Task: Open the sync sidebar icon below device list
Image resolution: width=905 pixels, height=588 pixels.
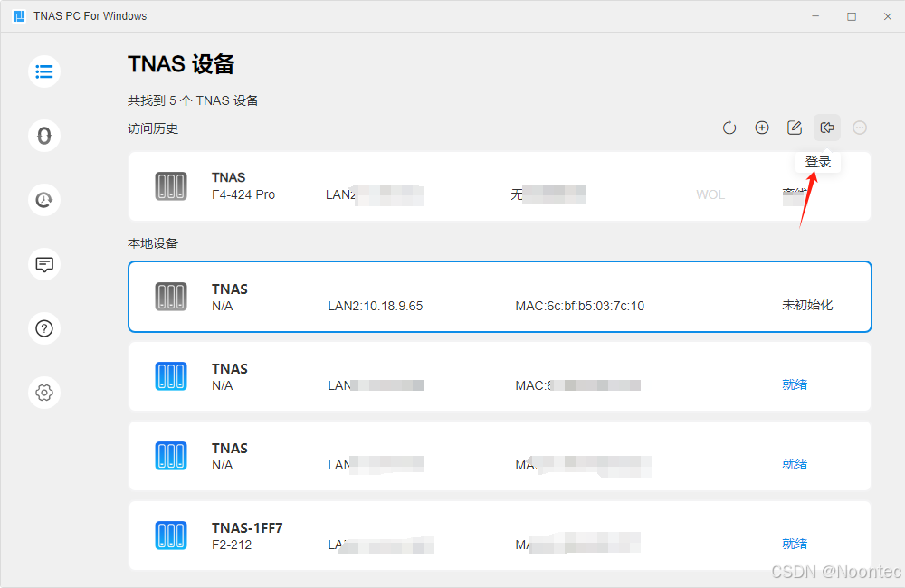Action: pyautogui.click(x=44, y=136)
